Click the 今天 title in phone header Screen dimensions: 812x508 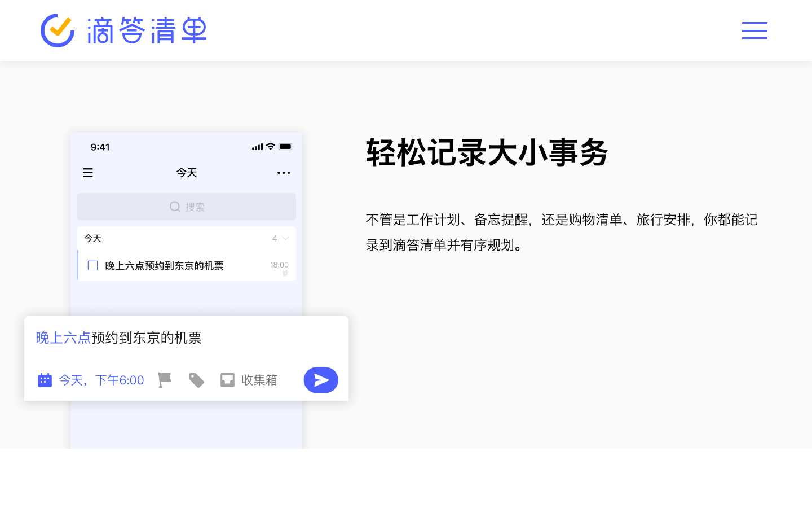[187, 173]
